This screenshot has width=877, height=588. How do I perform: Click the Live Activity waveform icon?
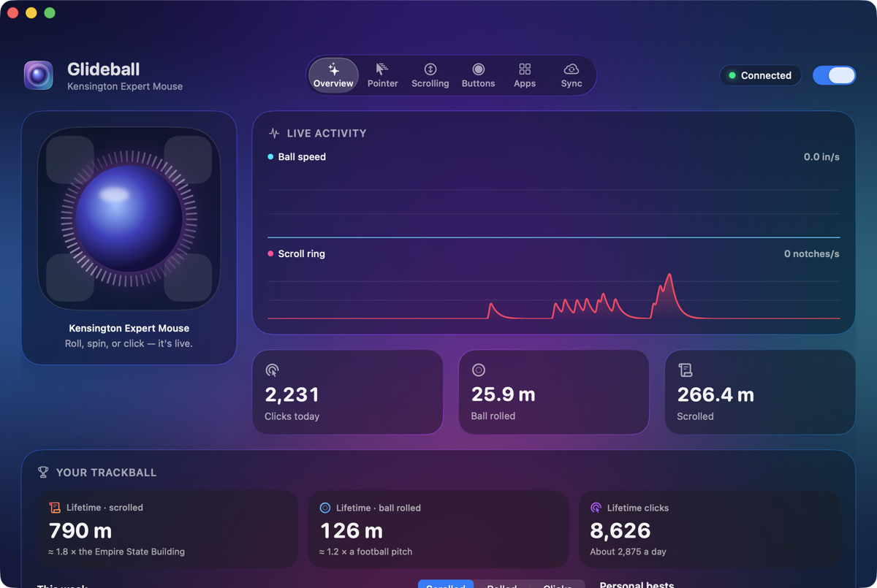coord(274,133)
